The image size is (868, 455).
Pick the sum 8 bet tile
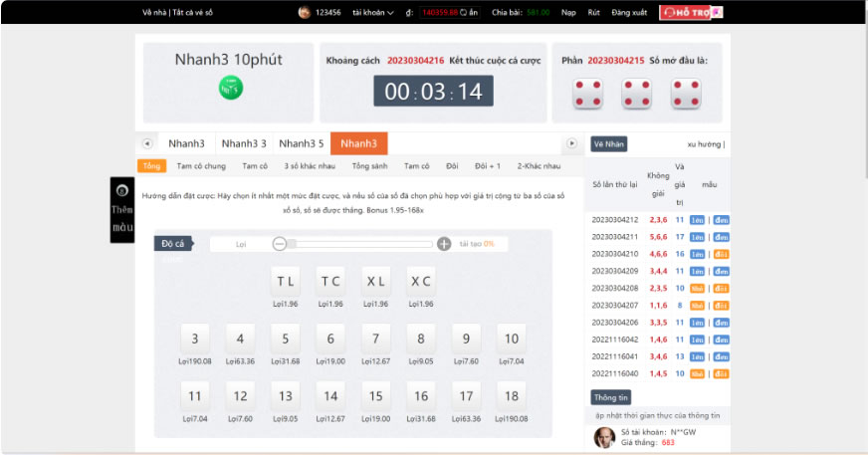point(421,339)
